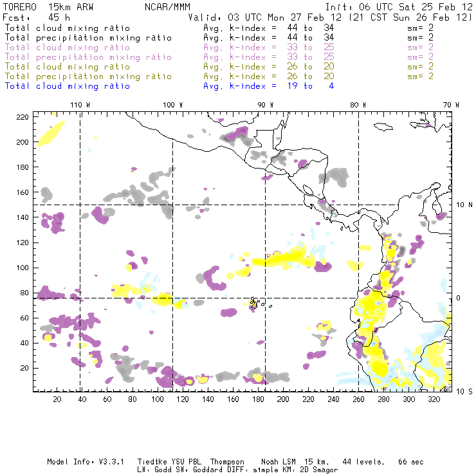Select '300' on the horizontal axis
The image size is (476, 476).
click(408, 399)
